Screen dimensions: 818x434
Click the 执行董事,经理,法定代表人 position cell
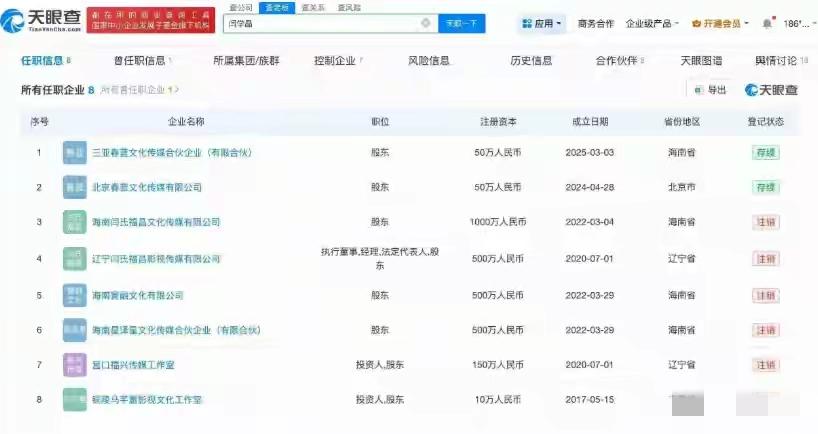[380, 259]
